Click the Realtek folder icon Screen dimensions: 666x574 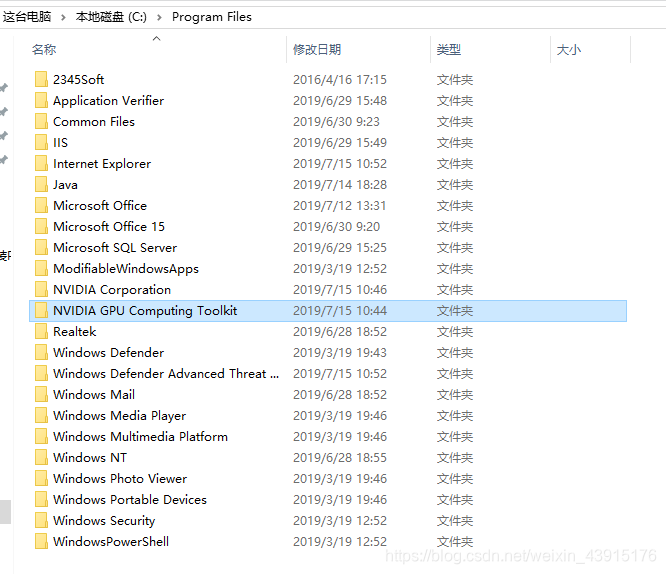(41, 331)
